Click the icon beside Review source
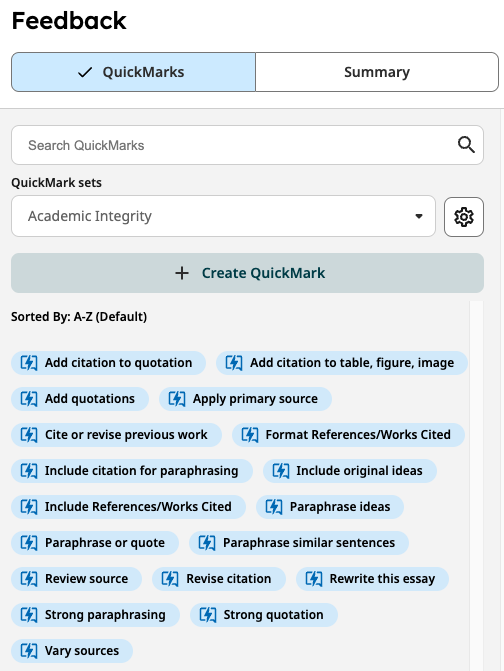This screenshot has height=671, width=504. tap(29, 579)
